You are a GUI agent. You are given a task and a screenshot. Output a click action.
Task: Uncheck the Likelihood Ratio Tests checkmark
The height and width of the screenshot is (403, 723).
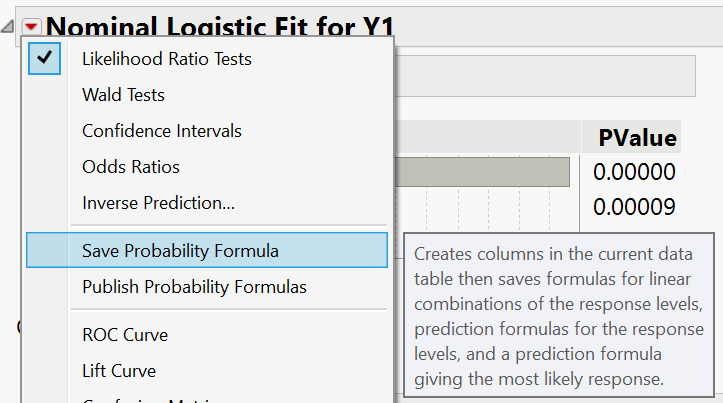[x=45, y=59]
